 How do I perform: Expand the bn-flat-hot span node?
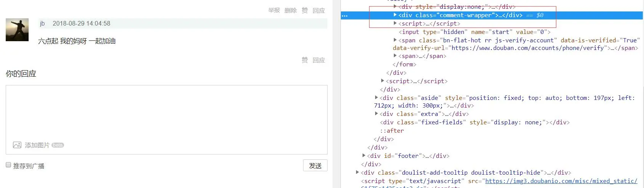pyautogui.click(x=395, y=40)
